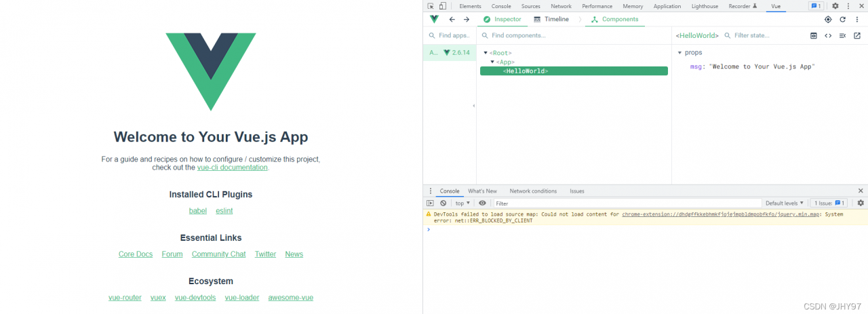Screen dimensions: 868x314
Task: Open the Community Chat link
Action: tap(219, 254)
